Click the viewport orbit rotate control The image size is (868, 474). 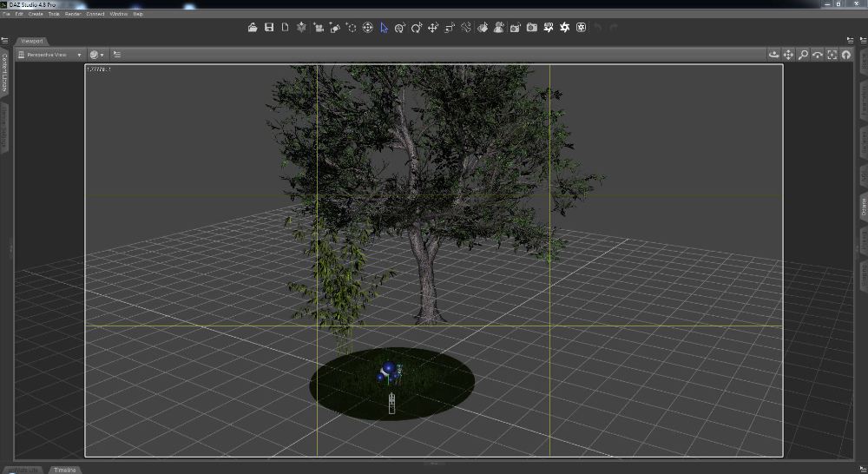point(773,55)
